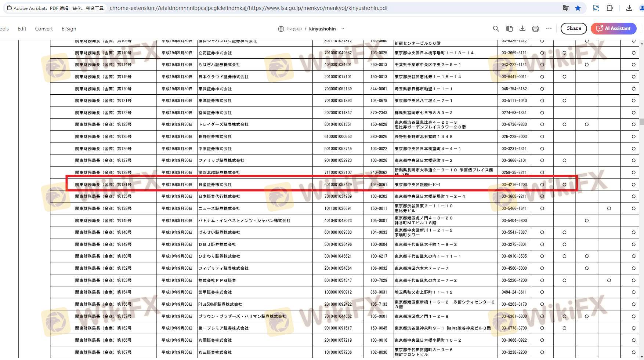Open browser downloads from the toolbar
Viewport: 644px width, 360px height.
pos(629,8)
